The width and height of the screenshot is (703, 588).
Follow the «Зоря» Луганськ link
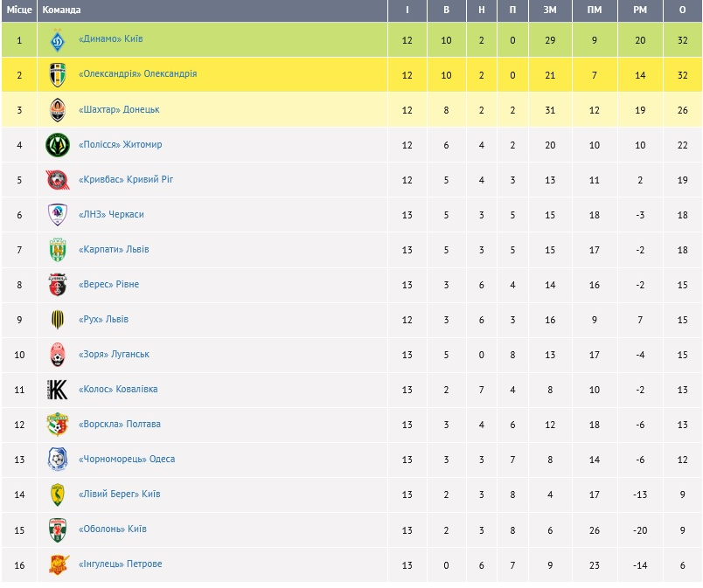(x=114, y=354)
